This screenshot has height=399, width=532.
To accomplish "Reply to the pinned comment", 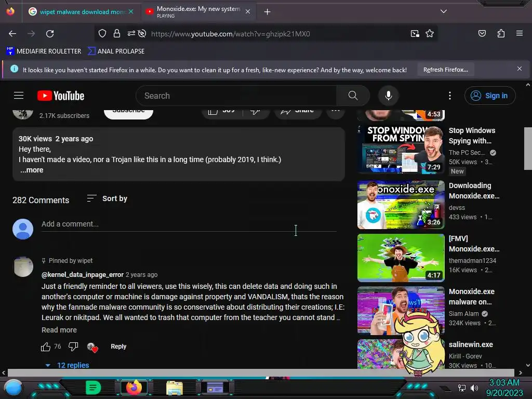I will pyautogui.click(x=118, y=347).
